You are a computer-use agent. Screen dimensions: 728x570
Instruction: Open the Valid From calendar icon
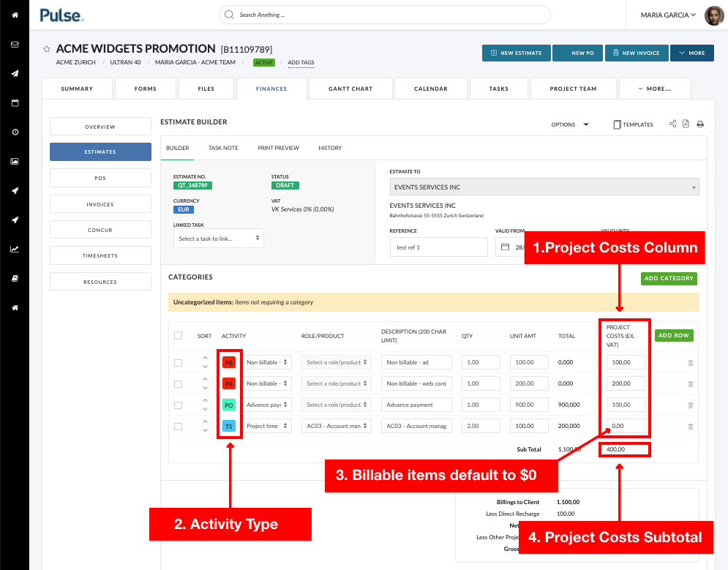(x=505, y=247)
